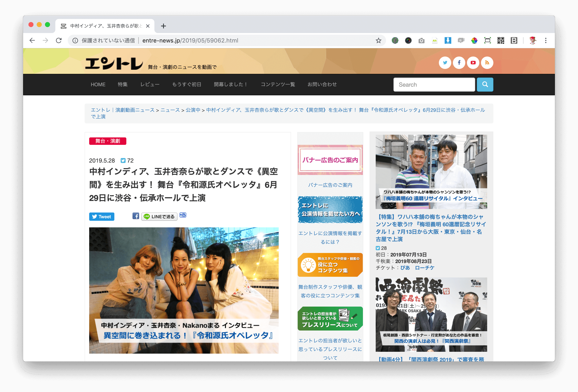This screenshot has height=392, width=578.
Task: Select the 特集 menu item
Action: (x=123, y=85)
